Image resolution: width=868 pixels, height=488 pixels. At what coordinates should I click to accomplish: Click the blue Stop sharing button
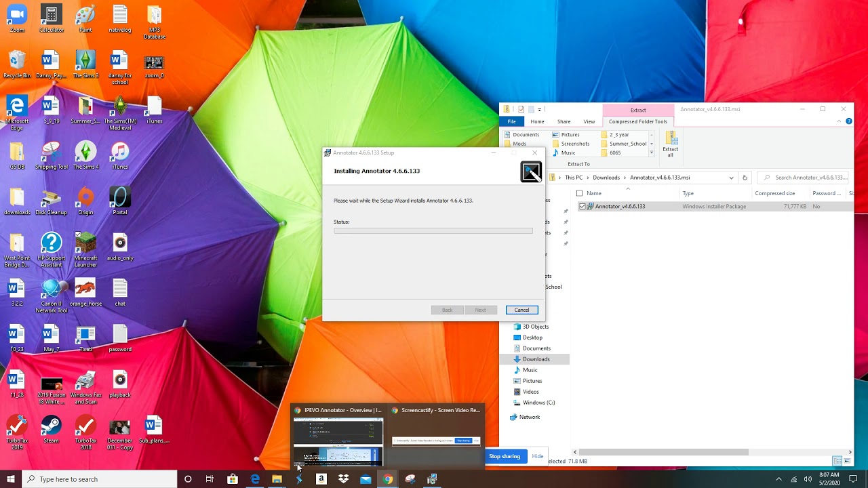tap(505, 456)
